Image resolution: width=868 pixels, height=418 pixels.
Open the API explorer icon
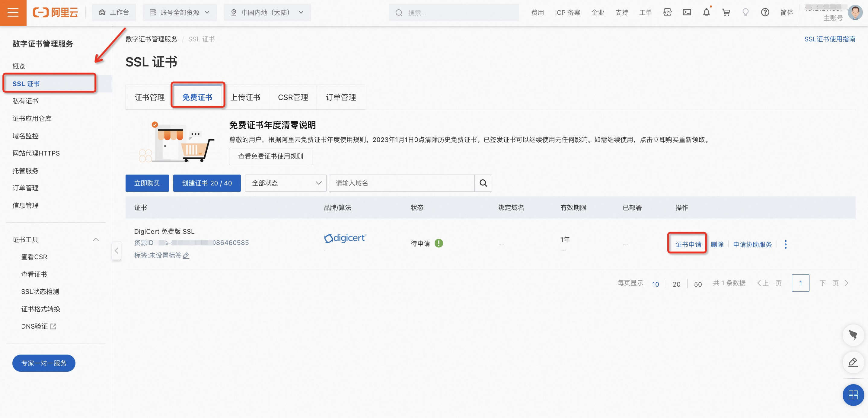point(667,12)
